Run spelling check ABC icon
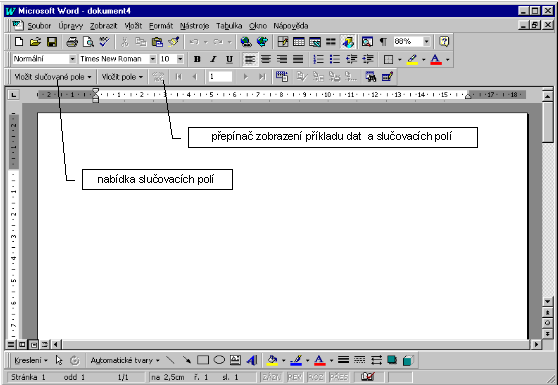This screenshot has width=558, height=385. pos(104,42)
